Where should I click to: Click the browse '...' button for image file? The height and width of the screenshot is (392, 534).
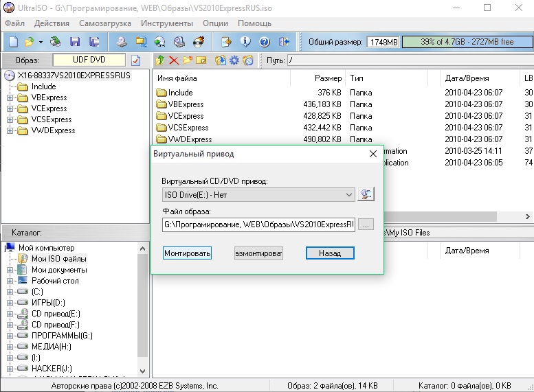pos(366,224)
